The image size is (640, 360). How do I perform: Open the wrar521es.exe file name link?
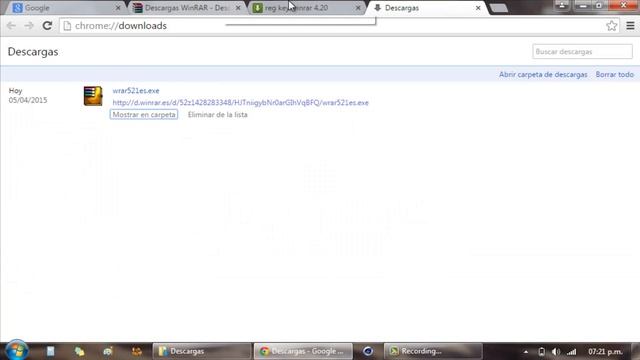pos(136,91)
